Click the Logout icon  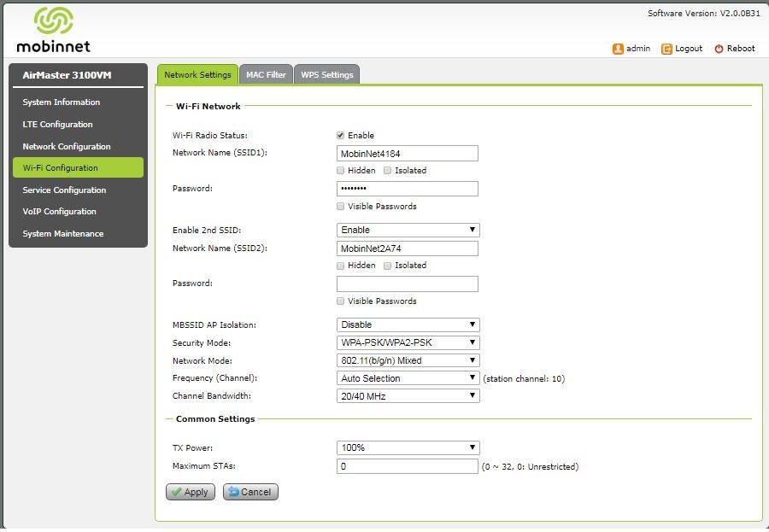[666, 49]
